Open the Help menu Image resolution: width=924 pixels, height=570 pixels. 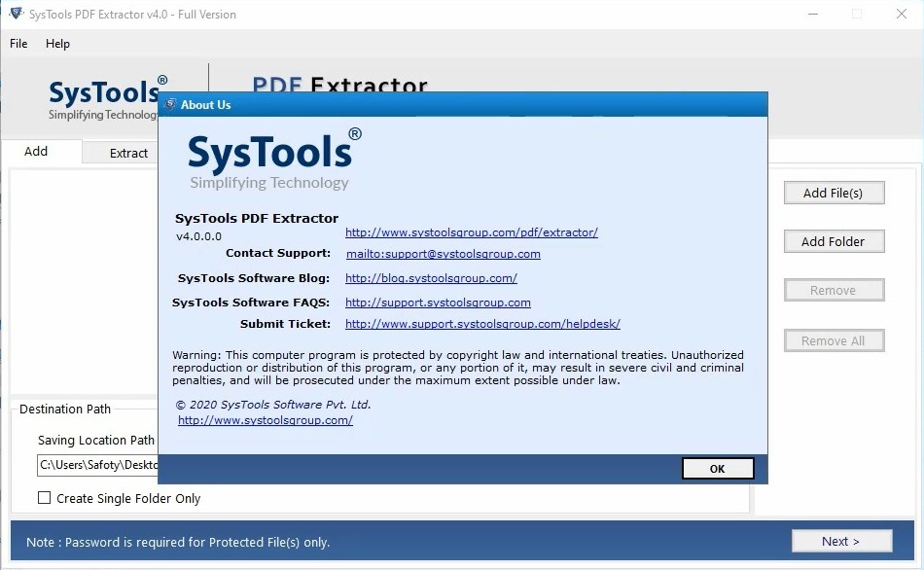click(x=57, y=44)
